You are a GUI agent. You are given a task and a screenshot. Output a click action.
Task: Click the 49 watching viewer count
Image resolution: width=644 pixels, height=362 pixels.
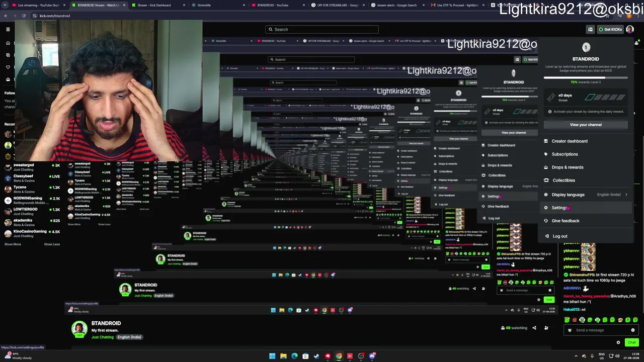tap(514, 328)
